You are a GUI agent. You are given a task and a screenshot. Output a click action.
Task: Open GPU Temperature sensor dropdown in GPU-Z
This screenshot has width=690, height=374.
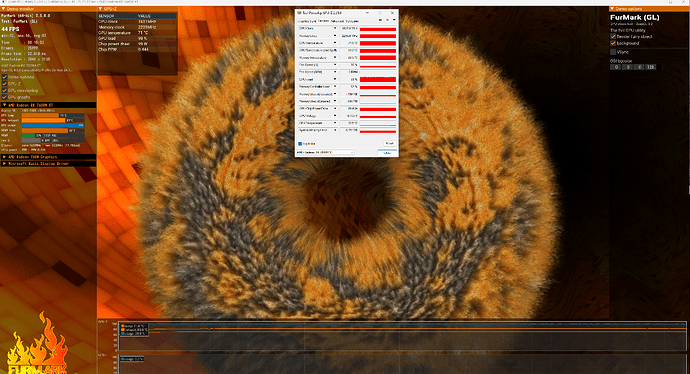[335, 43]
